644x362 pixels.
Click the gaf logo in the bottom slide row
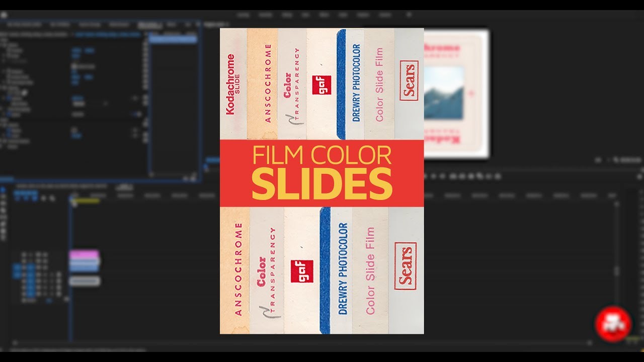(302, 271)
